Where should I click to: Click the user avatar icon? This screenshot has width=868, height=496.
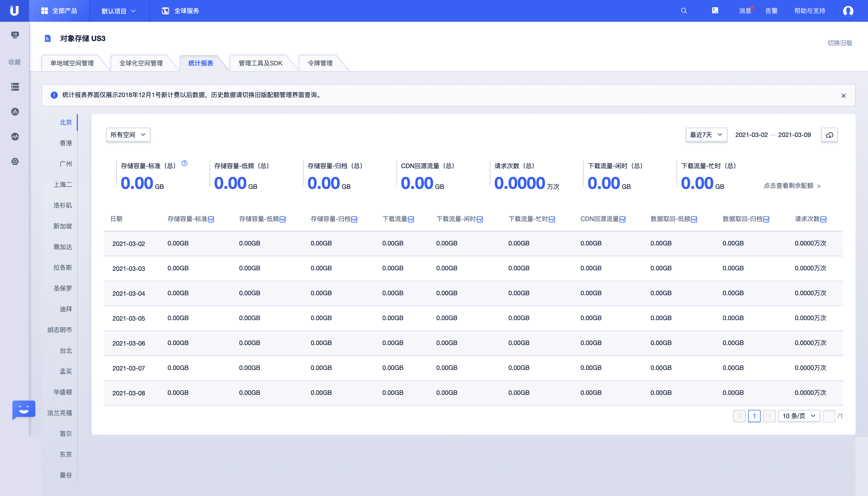point(848,11)
